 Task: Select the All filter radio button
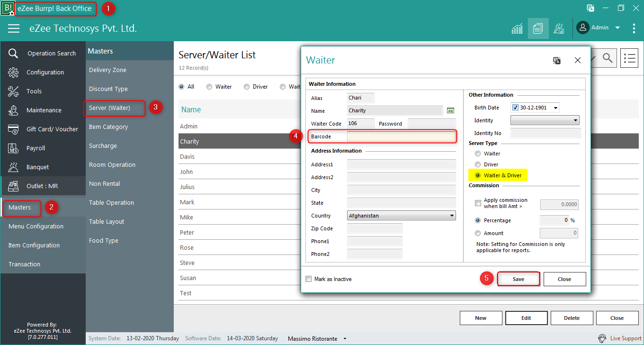pyautogui.click(x=181, y=87)
